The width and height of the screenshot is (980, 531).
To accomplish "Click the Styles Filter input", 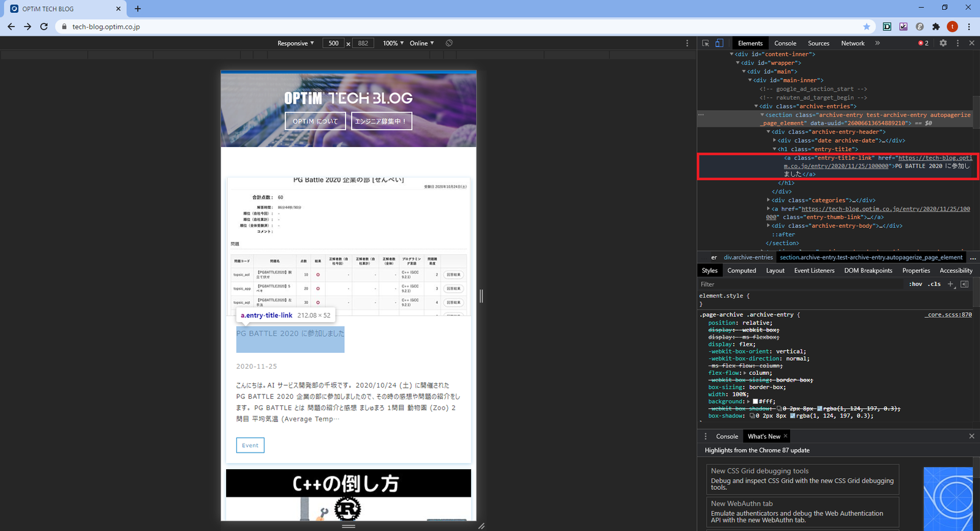I will [x=801, y=284].
